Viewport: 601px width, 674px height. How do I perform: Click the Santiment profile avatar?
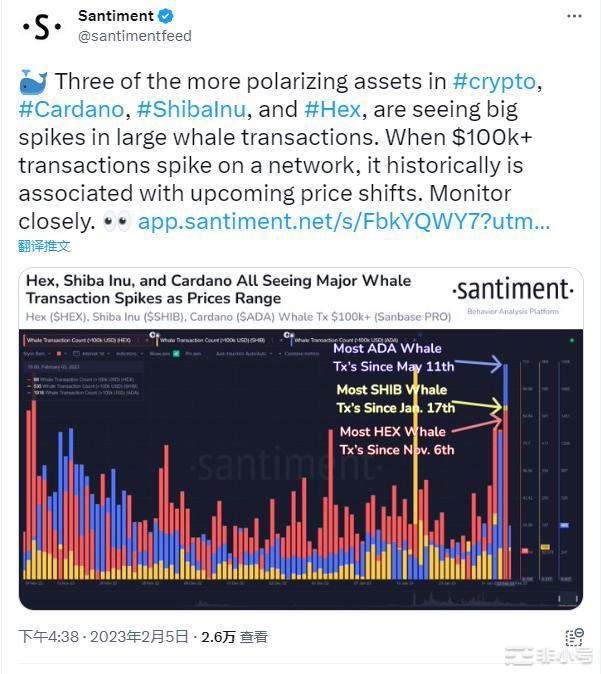pyautogui.click(x=42, y=26)
